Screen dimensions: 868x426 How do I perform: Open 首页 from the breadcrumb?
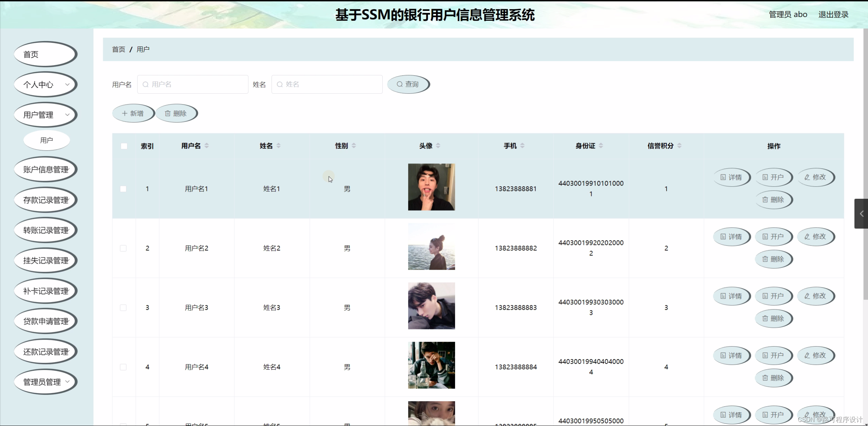click(118, 49)
